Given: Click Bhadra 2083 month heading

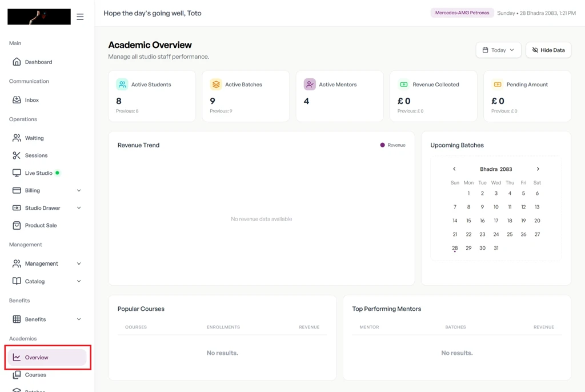Looking at the screenshot, I should [496, 169].
